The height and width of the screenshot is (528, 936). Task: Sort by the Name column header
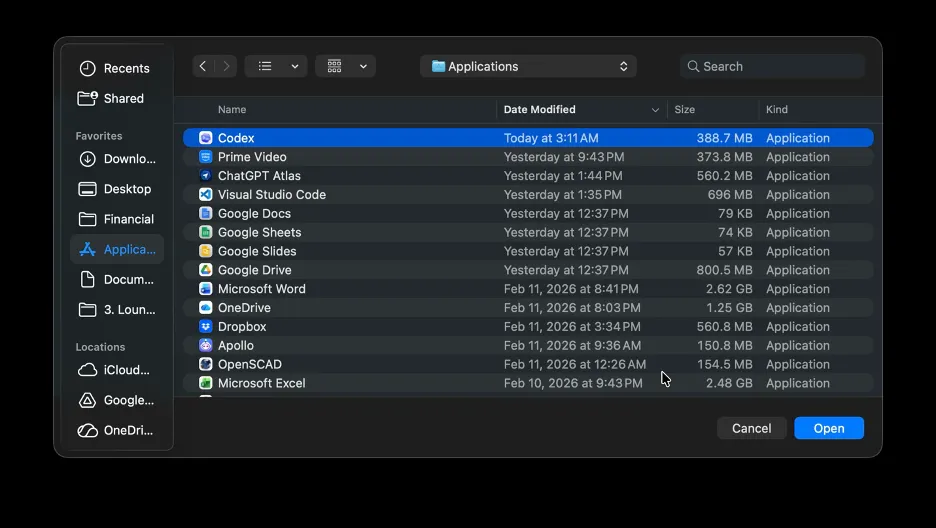232,110
